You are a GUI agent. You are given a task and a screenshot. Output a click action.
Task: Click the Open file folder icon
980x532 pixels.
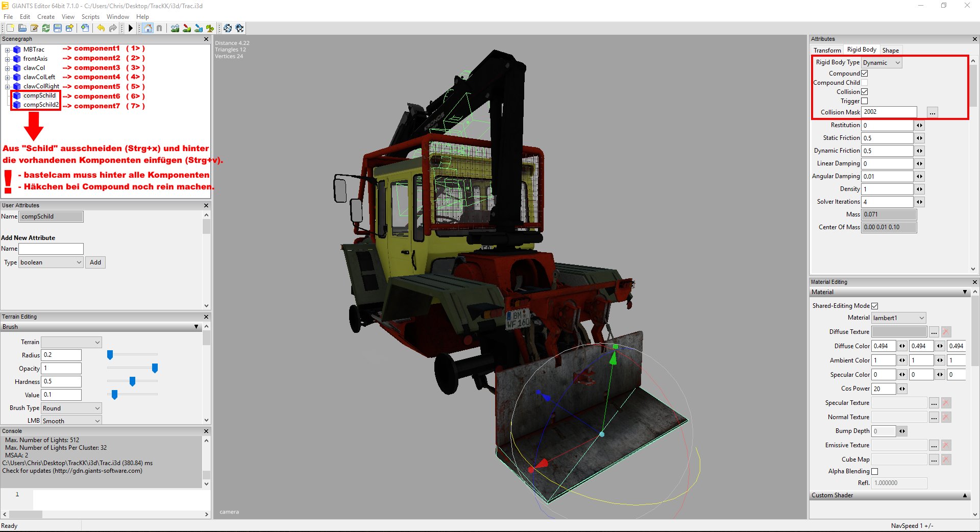[x=22, y=28]
